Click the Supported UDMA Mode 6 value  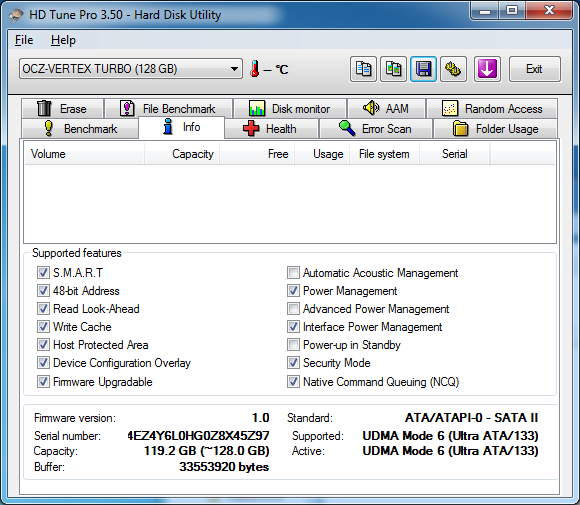451,436
